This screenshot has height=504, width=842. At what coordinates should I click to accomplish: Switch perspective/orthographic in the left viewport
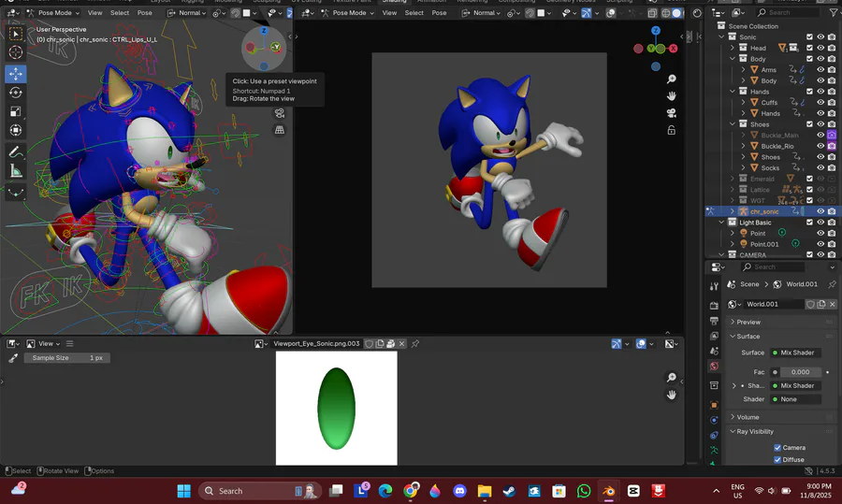pyautogui.click(x=279, y=130)
